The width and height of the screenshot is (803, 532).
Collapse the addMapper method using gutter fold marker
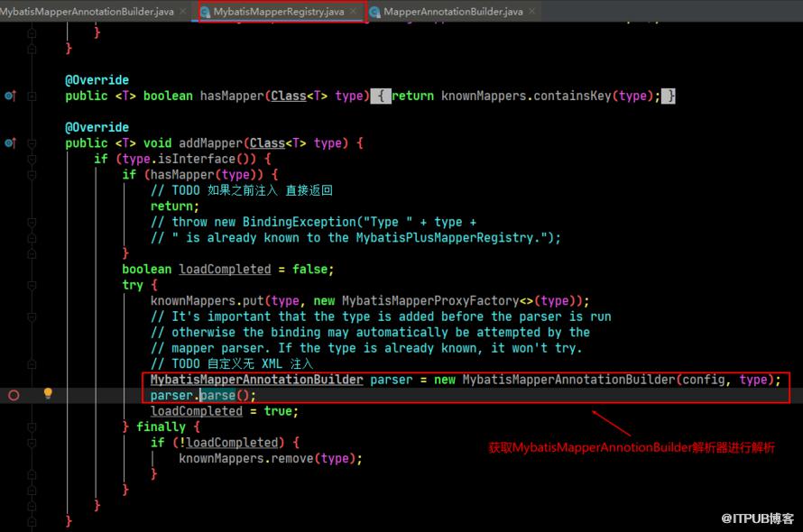coord(32,142)
